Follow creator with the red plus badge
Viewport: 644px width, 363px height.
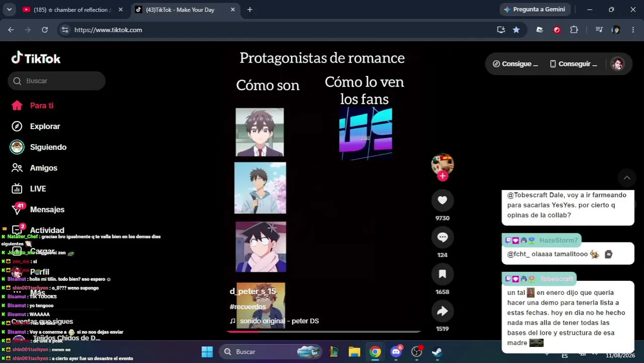(x=442, y=176)
